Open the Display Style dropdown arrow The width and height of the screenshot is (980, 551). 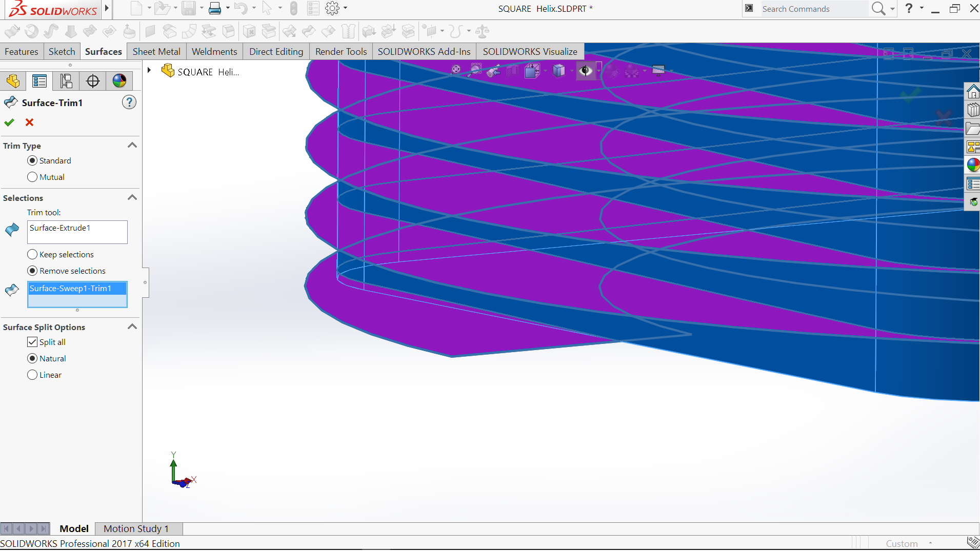tap(572, 70)
